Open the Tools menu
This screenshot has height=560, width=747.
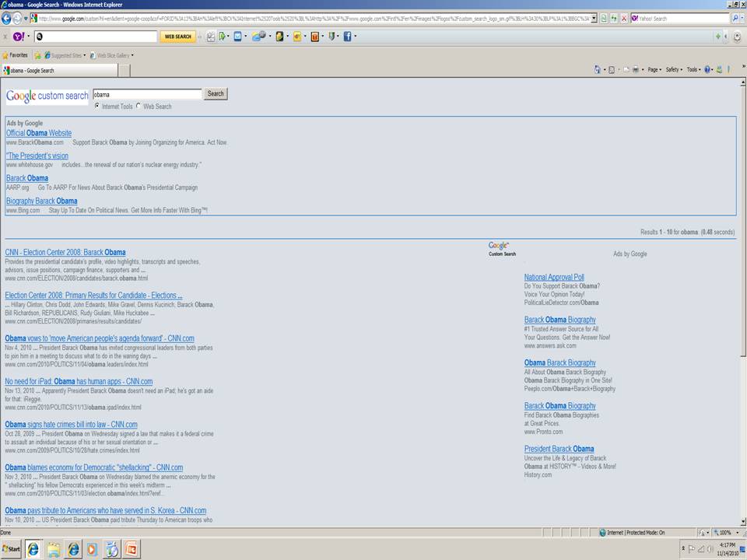(x=693, y=69)
